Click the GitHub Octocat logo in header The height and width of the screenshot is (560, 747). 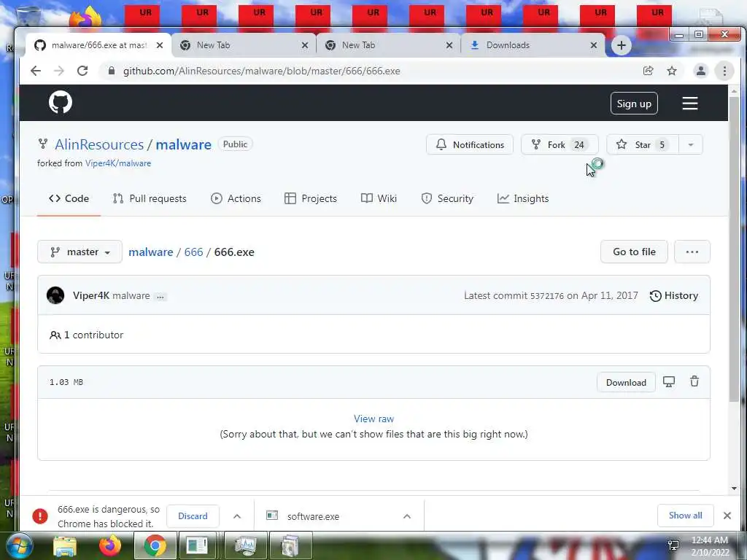pyautogui.click(x=61, y=102)
